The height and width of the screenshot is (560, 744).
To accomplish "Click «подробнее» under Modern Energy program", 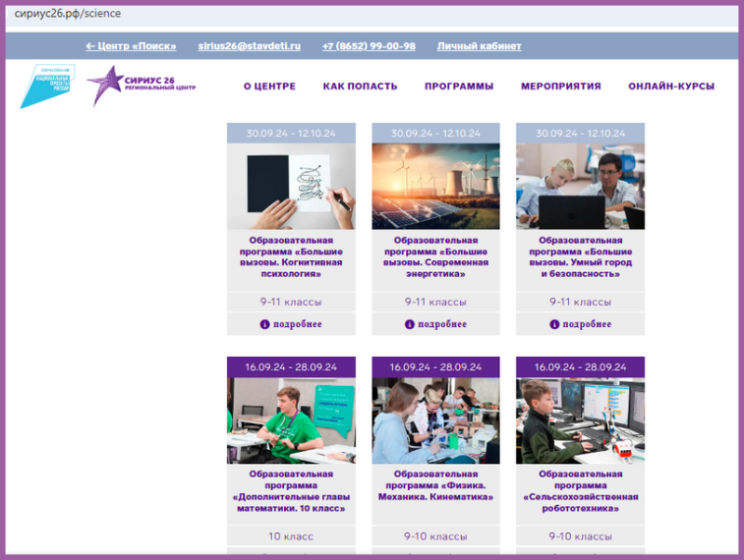I will coord(442,324).
